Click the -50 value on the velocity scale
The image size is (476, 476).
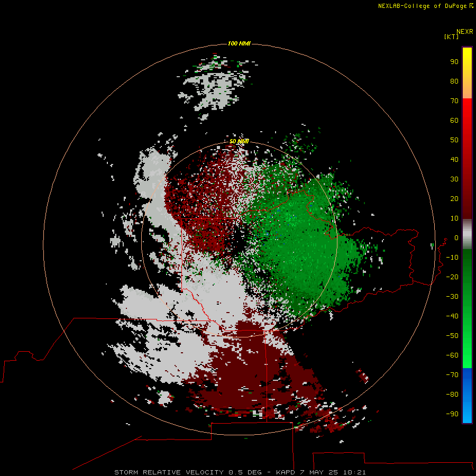click(x=452, y=336)
